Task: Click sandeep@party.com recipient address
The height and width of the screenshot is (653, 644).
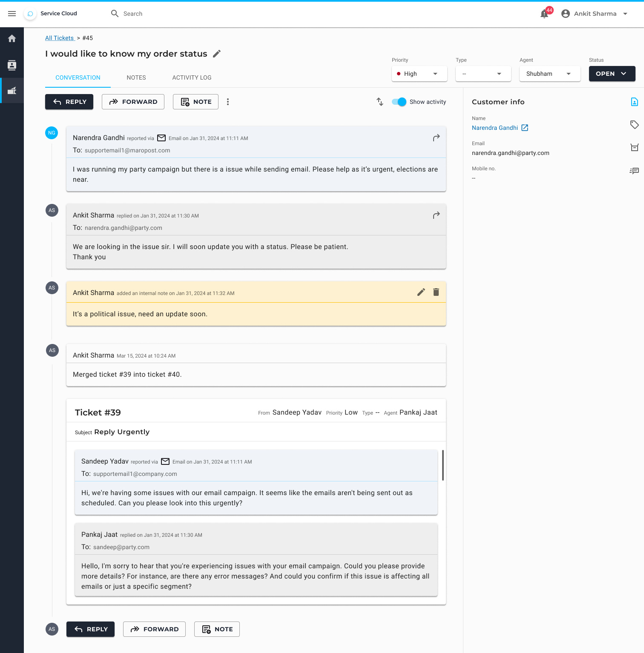Action: [x=121, y=547]
